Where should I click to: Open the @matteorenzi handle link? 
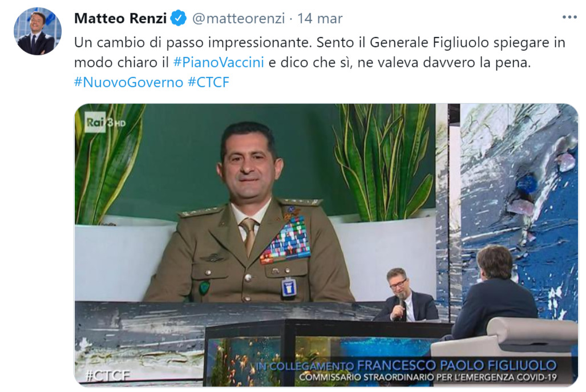click(x=239, y=18)
